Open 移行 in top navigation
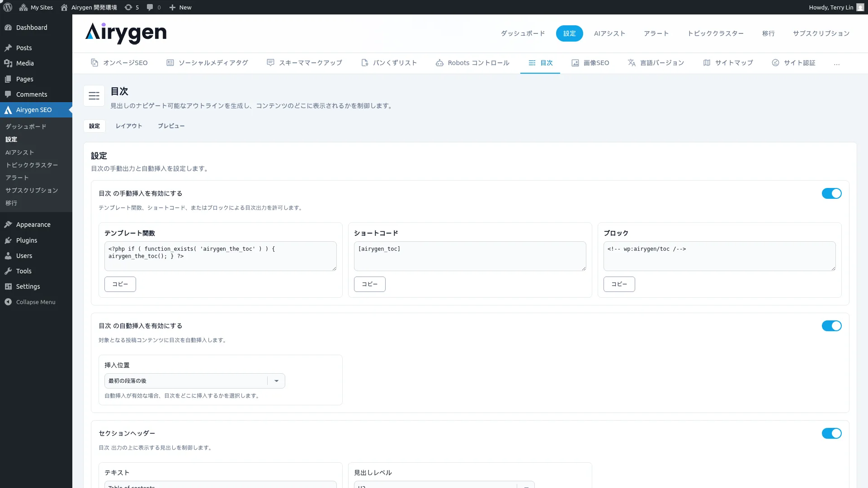868x488 pixels. [x=768, y=33]
